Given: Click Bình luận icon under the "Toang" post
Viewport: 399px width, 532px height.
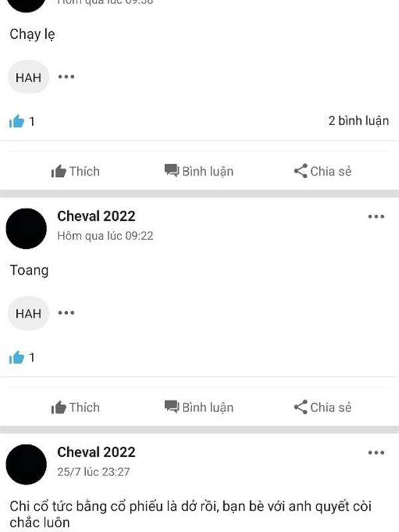Looking at the screenshot, I should (x=172, y=407).
